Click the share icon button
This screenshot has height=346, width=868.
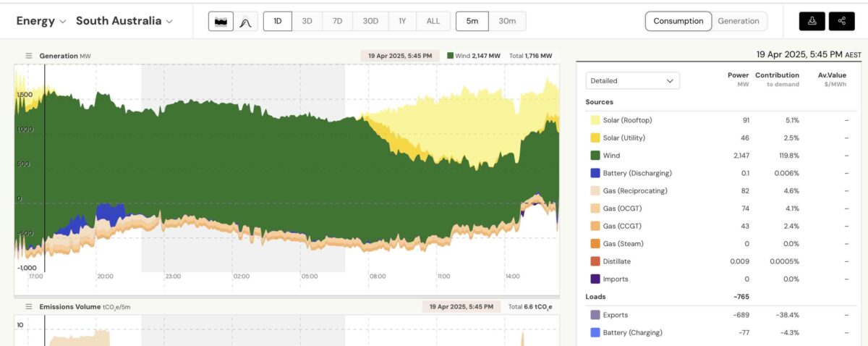click(841, 22)
